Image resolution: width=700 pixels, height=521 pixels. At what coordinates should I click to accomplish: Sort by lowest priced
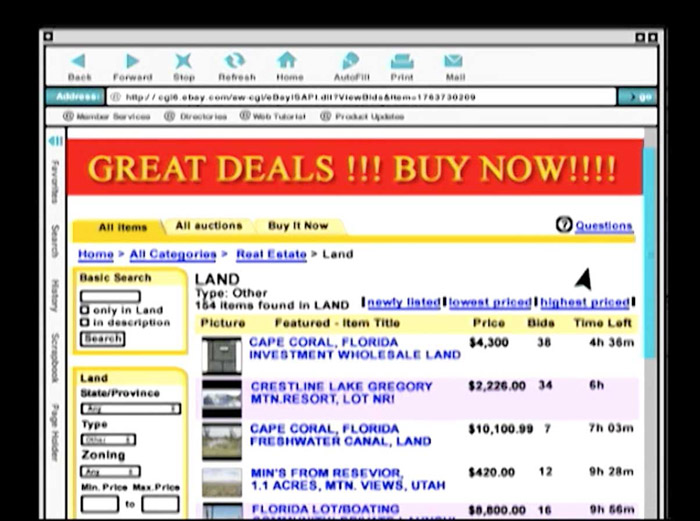pyautogui.click(x=490, y=303)
